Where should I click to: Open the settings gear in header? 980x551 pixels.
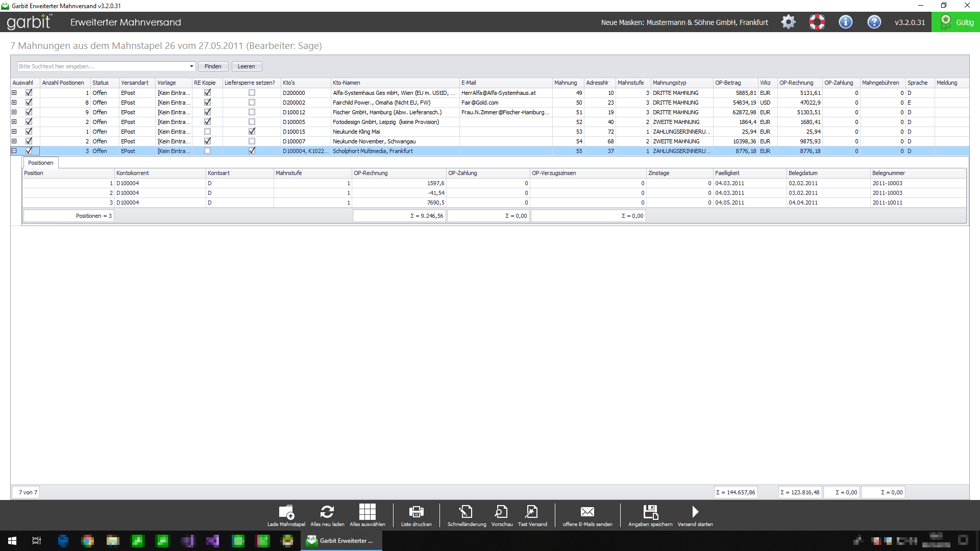[x=788, y=22]
